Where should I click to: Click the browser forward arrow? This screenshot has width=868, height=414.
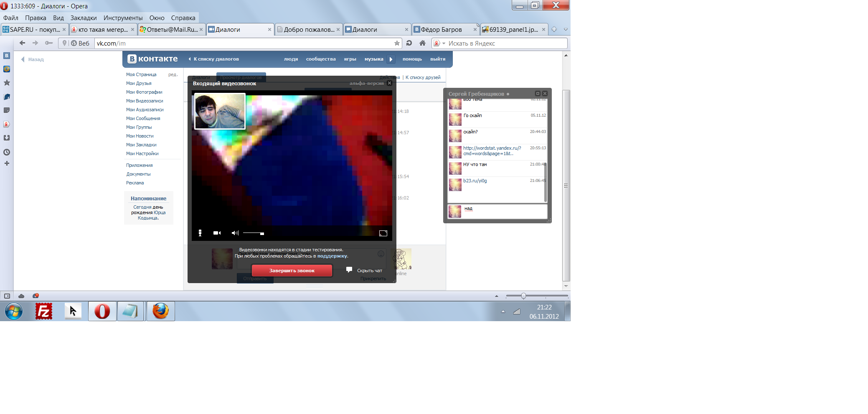(36, 43)
